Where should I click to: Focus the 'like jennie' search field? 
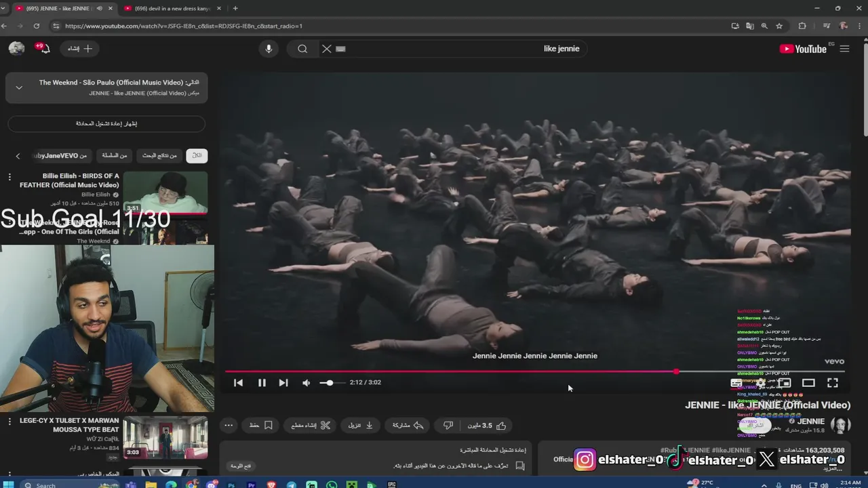click(461, 49)
